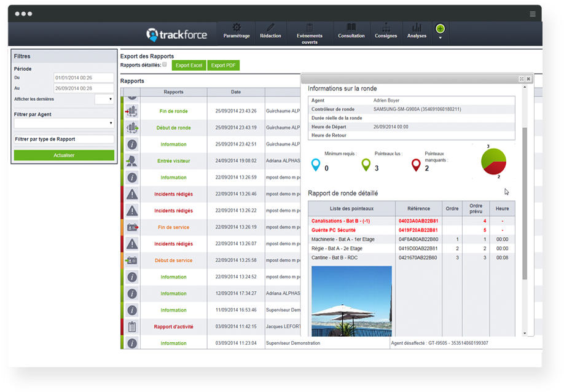Open the Filtrer par Agent dropdown
This screenshot has width=564, height=392.
[x=64, y=123]
